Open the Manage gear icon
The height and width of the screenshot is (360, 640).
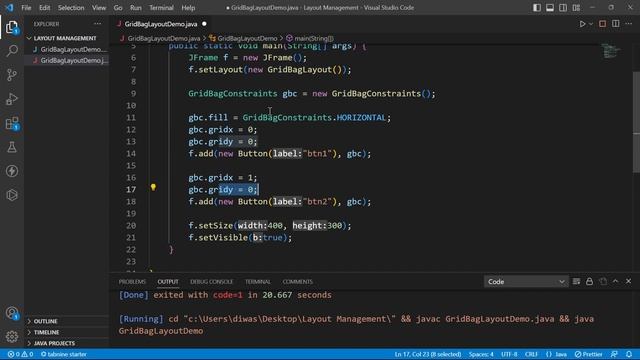click(x=12, y=337)
